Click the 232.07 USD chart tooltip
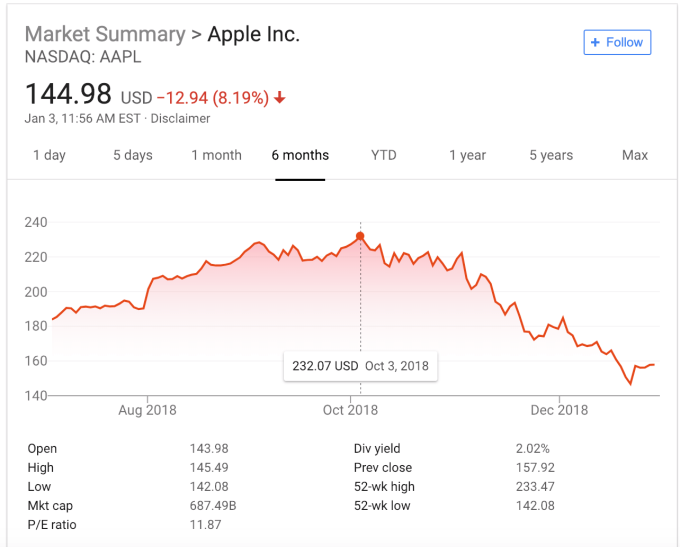Screen dimensions: 680x547 [360, 366]
